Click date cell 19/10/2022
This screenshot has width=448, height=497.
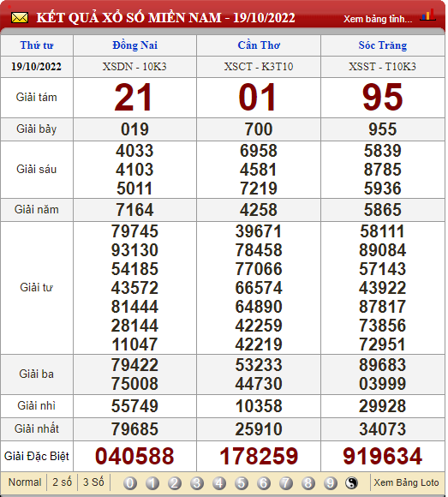tap(37, 67)
